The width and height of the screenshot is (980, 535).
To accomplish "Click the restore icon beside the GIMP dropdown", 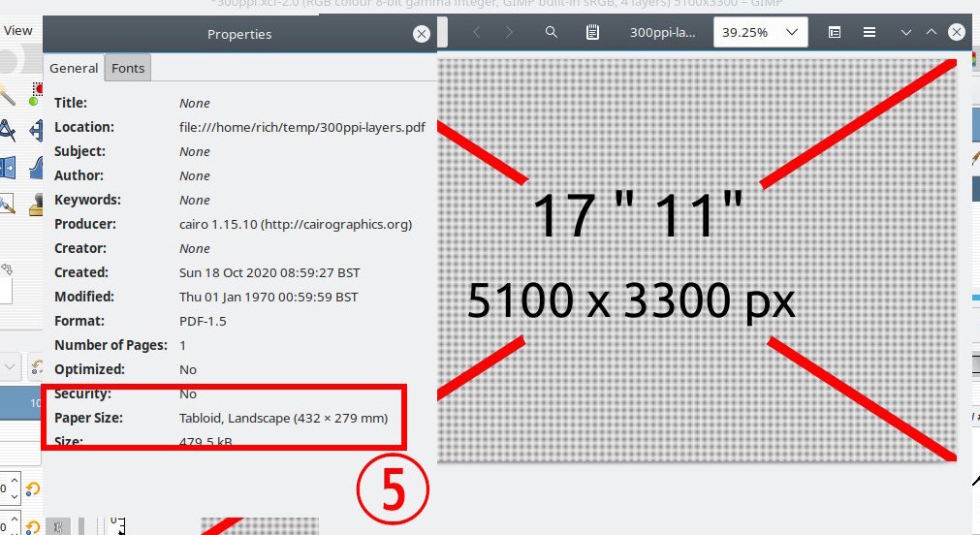I will 37,367.
